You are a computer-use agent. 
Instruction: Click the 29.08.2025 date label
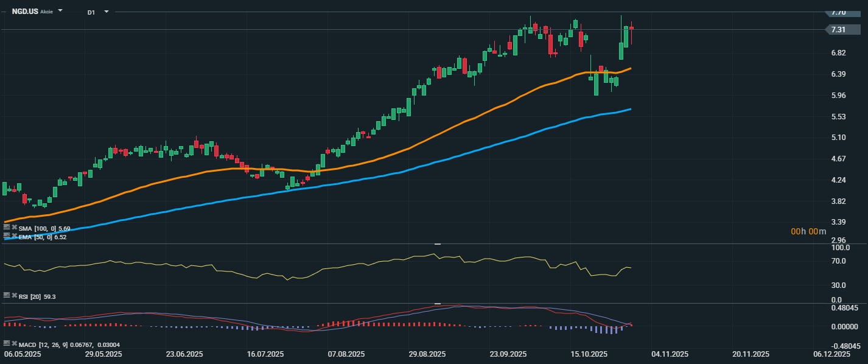[427, 354]
